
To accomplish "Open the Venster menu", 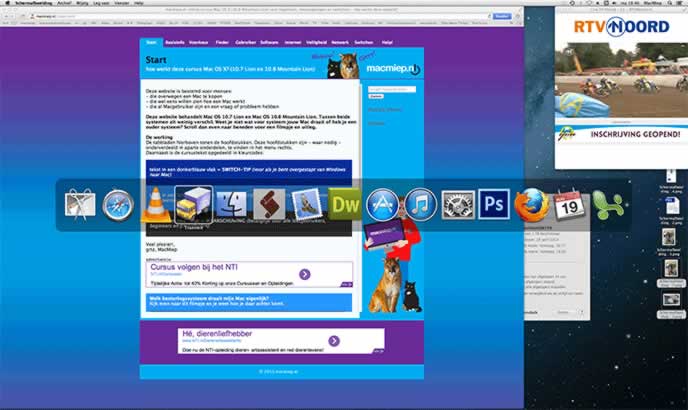I will click(122, 3).
